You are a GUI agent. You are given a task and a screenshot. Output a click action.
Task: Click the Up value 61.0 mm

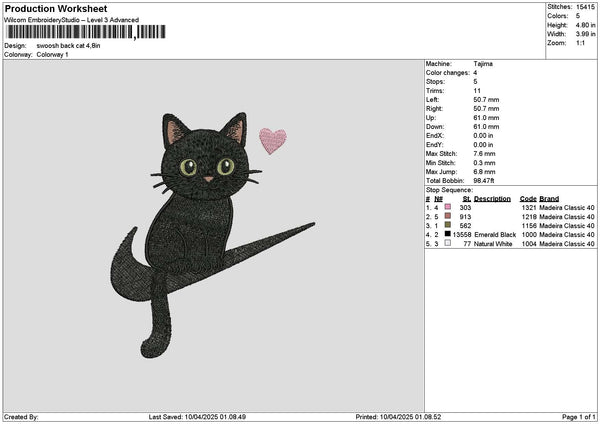click(x=486, y=118)
